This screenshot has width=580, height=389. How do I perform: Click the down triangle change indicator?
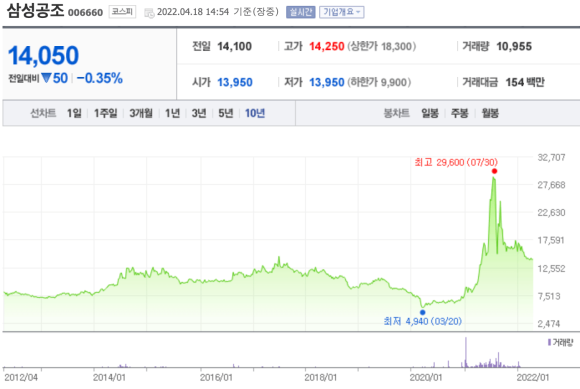46,78
